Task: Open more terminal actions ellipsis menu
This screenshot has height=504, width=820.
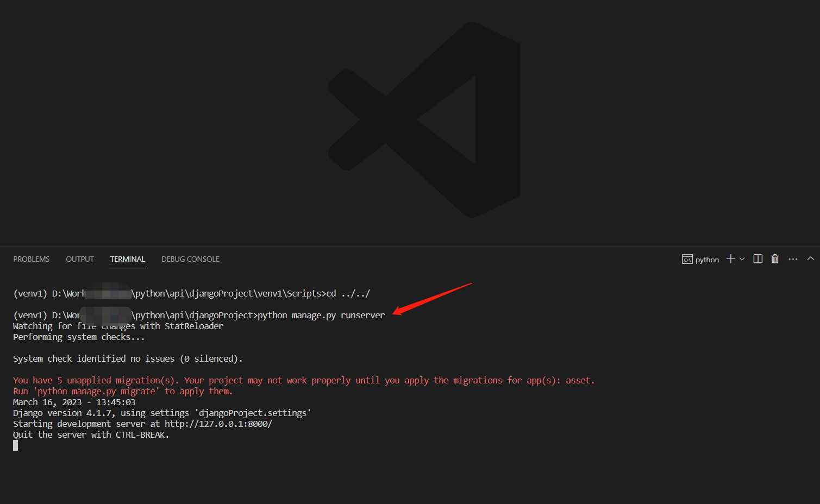Action: point(793,259)
